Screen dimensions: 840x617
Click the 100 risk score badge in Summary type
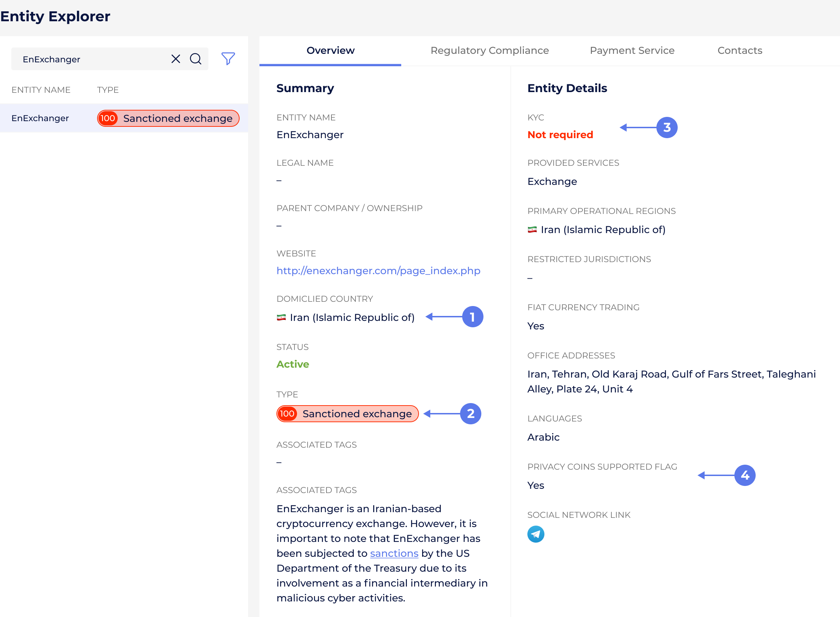287,414
